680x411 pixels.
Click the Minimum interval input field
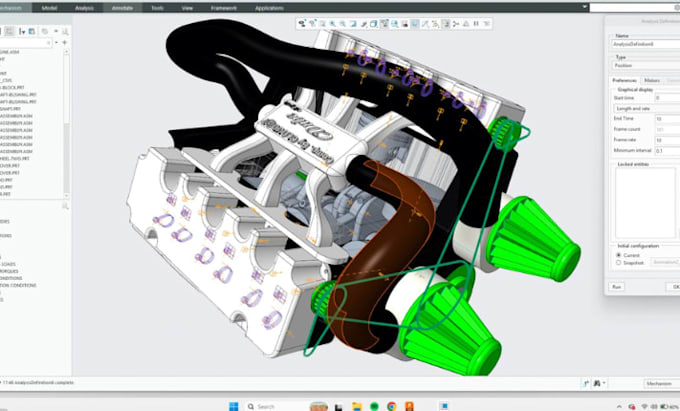(x=667, y=150)
